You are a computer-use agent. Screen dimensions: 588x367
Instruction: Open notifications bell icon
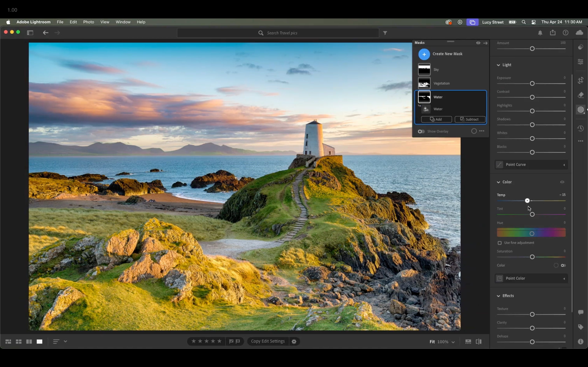tap(540, 33)
